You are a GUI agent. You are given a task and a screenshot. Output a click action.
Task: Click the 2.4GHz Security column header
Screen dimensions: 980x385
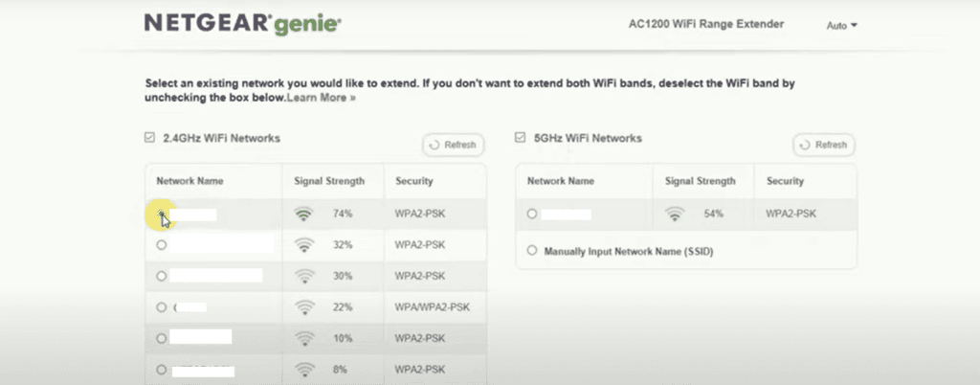(413, 181)
